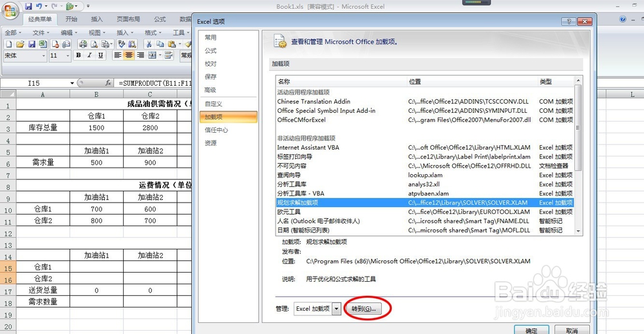The image size is (644, 334).
Task: Open the 管理 Excel 加载项 dropdown
Action: click(x=337, y=308)
